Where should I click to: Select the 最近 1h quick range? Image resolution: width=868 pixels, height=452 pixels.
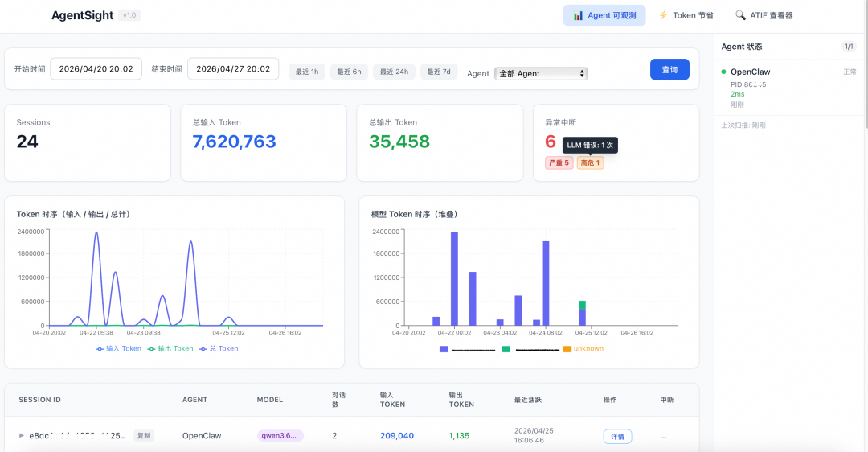pyautogui.click(x=307, y=72)
